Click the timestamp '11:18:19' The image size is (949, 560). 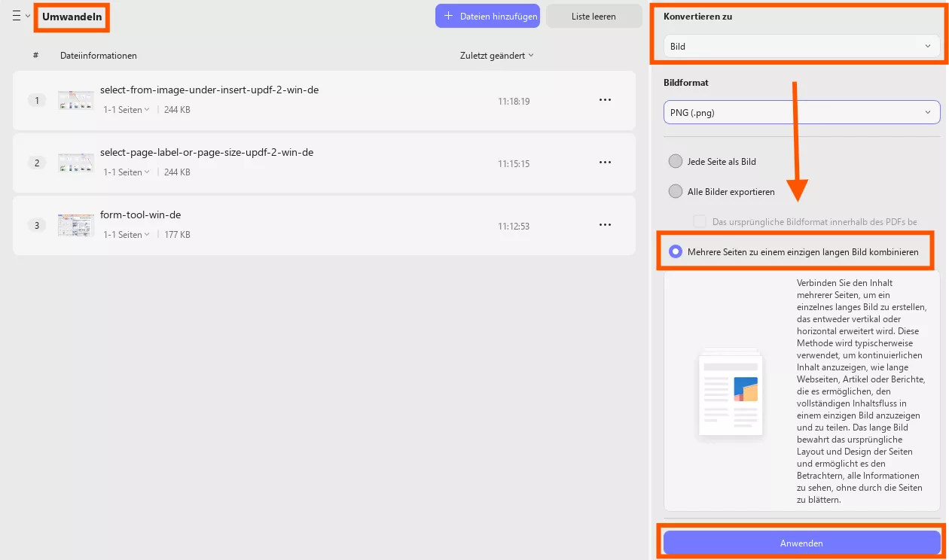point(514,101)
